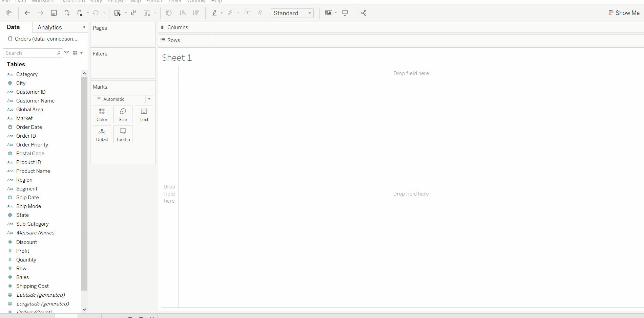This screenshot has width=644, height=318.
Task: Click the Sort Descending toolbar icon
Action: tap(195, 13)
